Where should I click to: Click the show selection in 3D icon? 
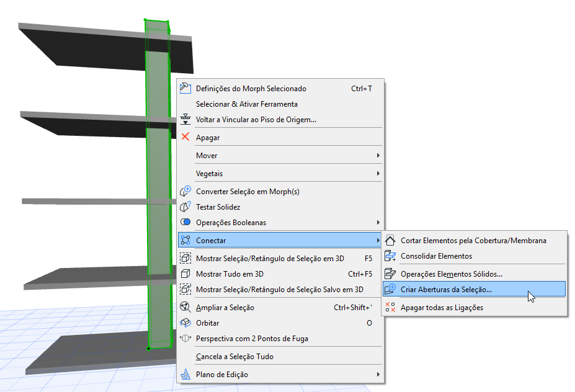[x=185, y=258]
